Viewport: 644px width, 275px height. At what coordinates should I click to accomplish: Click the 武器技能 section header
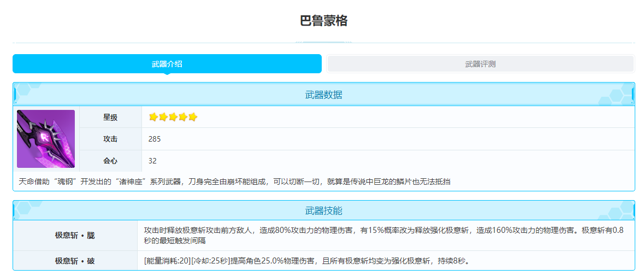coord(324,211)
